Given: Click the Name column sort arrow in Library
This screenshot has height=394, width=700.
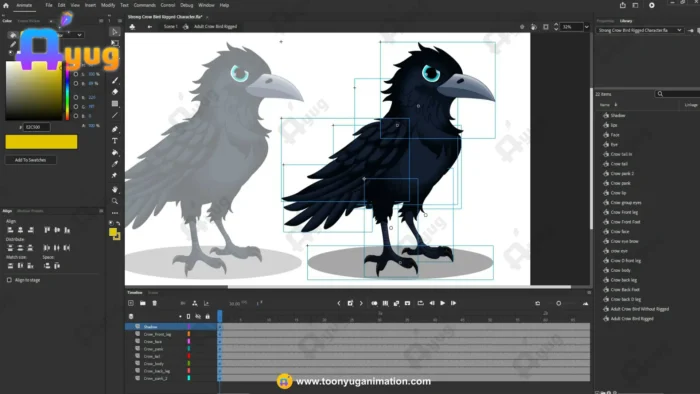Looking at the screenshot, I should (616, 105).
